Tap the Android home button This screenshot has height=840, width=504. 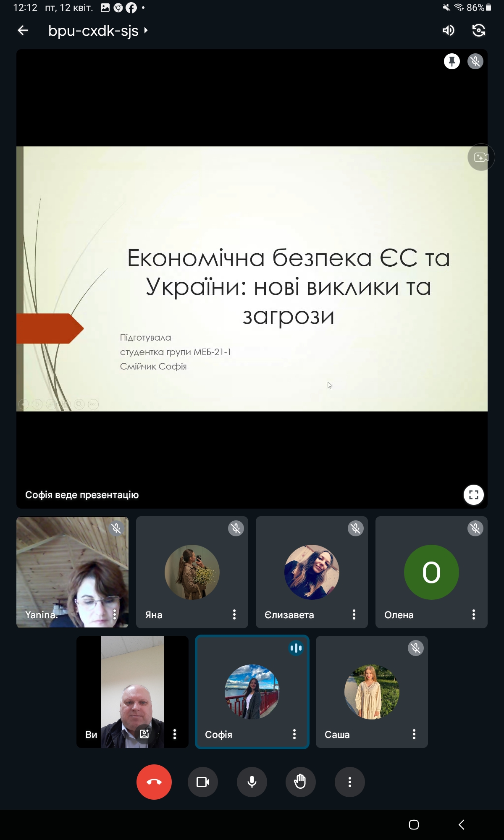coord(414,824)
